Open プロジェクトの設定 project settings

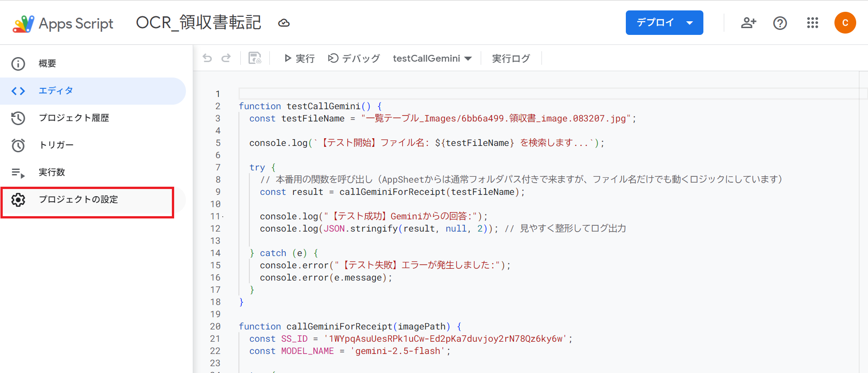click(x=78, y=199)
